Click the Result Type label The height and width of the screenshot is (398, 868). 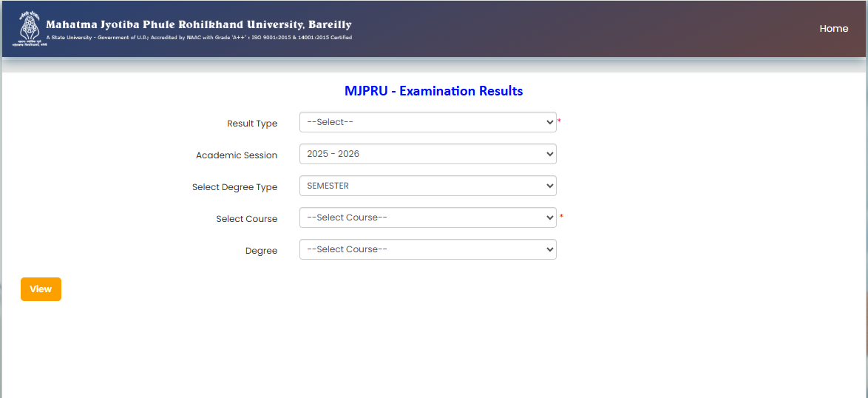252,124
